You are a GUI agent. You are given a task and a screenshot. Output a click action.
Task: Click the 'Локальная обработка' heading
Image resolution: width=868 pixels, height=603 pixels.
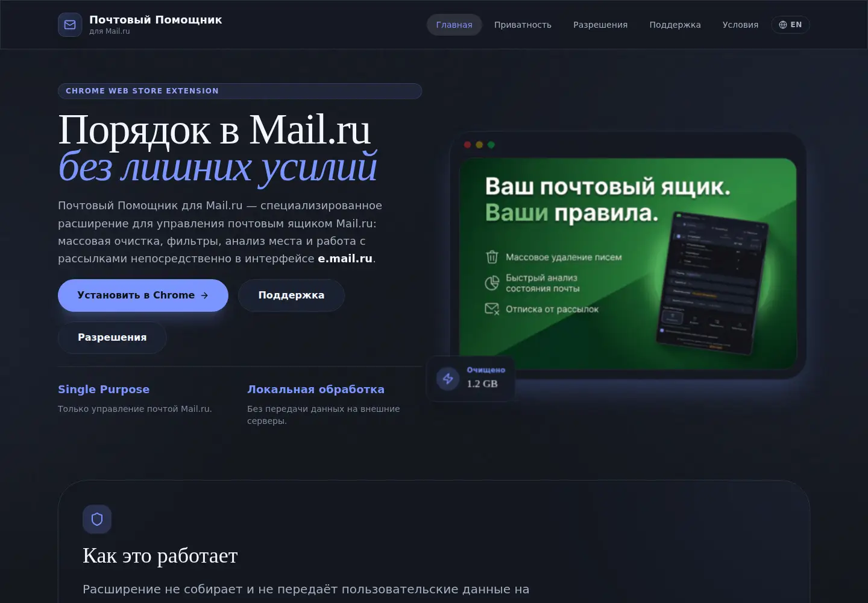pos(316,390)
